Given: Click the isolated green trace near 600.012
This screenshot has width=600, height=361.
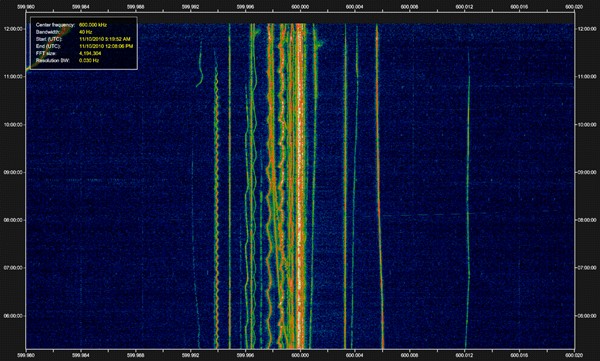Looking at the screenshot, I should click(468, 199).
